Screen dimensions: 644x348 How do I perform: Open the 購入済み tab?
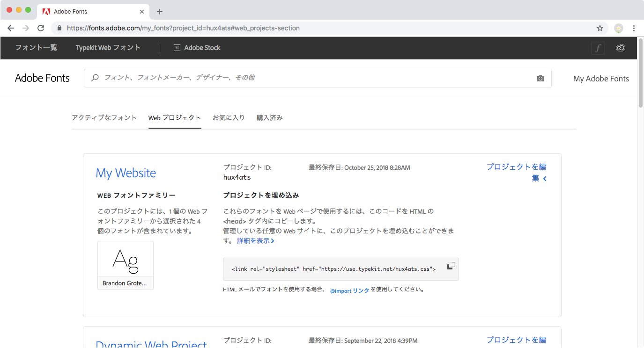(270, 118)
